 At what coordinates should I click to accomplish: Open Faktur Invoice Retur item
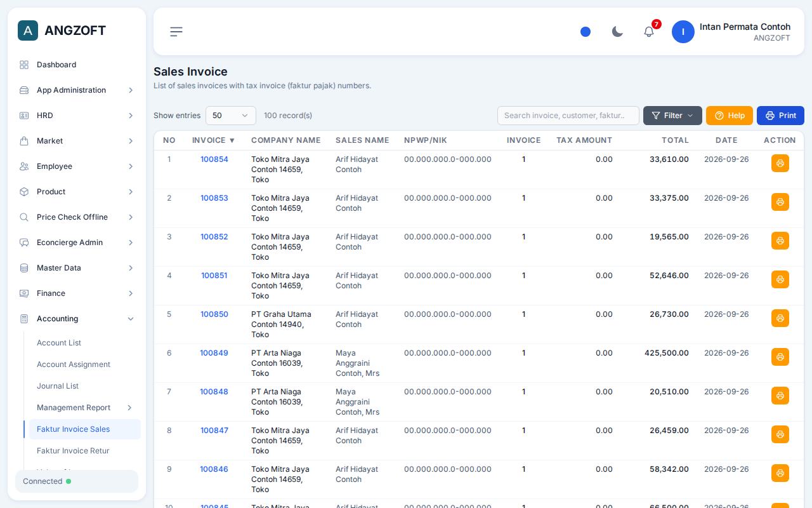click(85, 451)
